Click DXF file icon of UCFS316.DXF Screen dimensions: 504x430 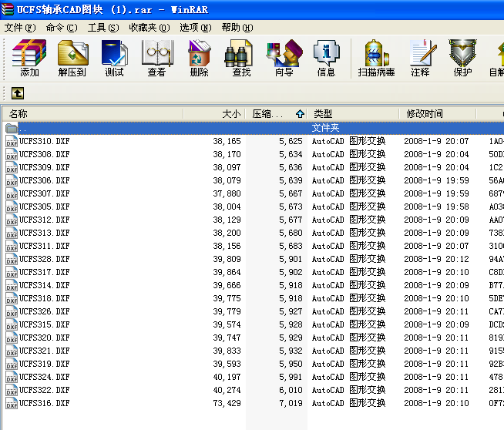[x=12, y=403]
